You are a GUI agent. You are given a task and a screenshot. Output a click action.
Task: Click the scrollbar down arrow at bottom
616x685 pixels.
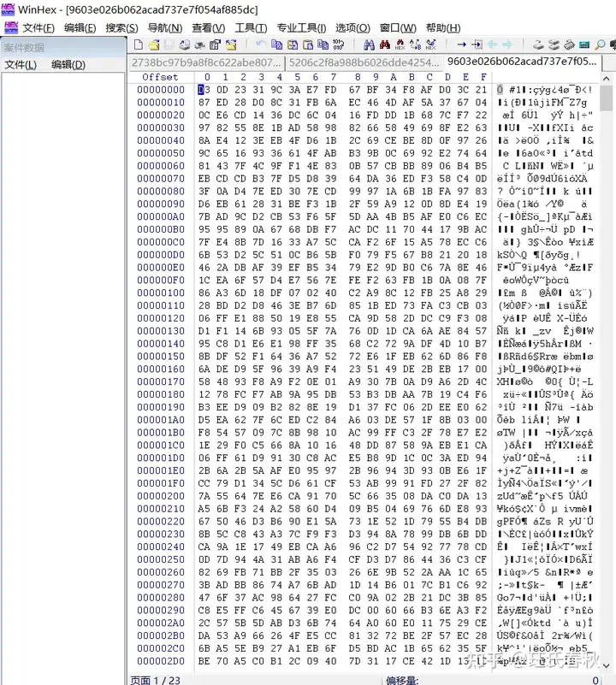tap(606, 665)
